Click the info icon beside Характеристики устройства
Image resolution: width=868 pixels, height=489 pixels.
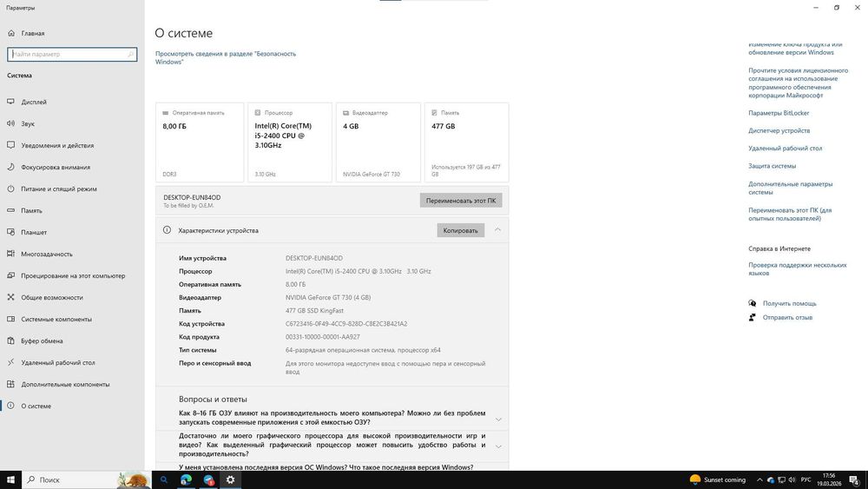[167, 230]
